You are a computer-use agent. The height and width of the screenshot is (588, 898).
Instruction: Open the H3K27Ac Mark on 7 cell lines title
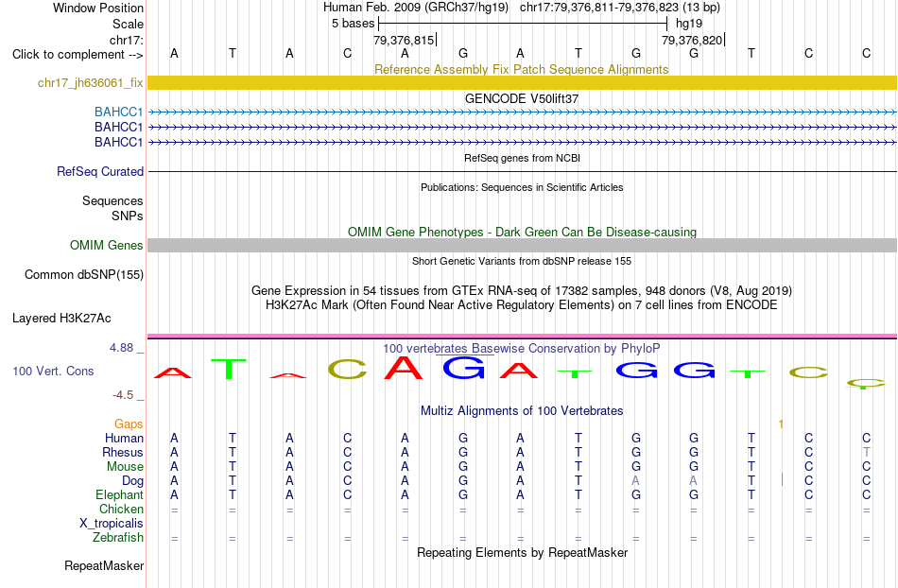point(522,304)
